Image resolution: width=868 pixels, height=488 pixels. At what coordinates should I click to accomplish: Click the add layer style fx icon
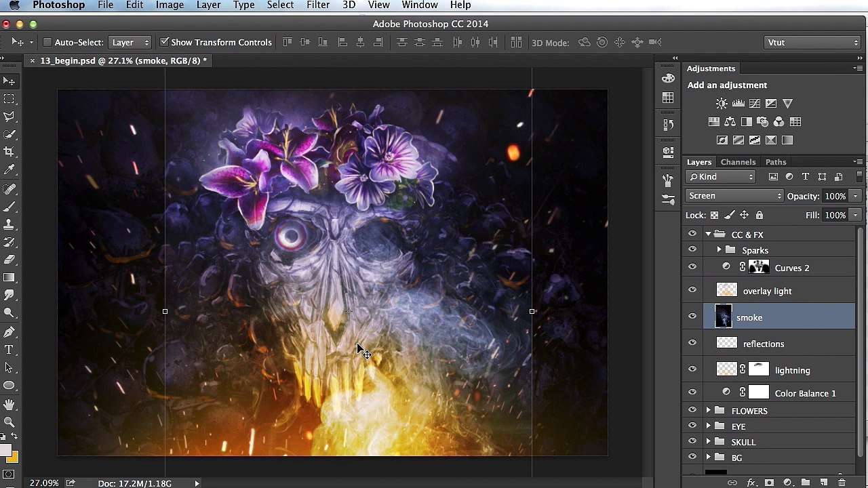(751, 483)
